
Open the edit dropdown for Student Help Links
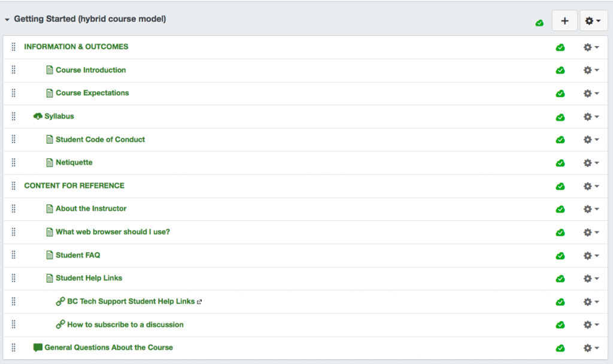pos(589,278)
